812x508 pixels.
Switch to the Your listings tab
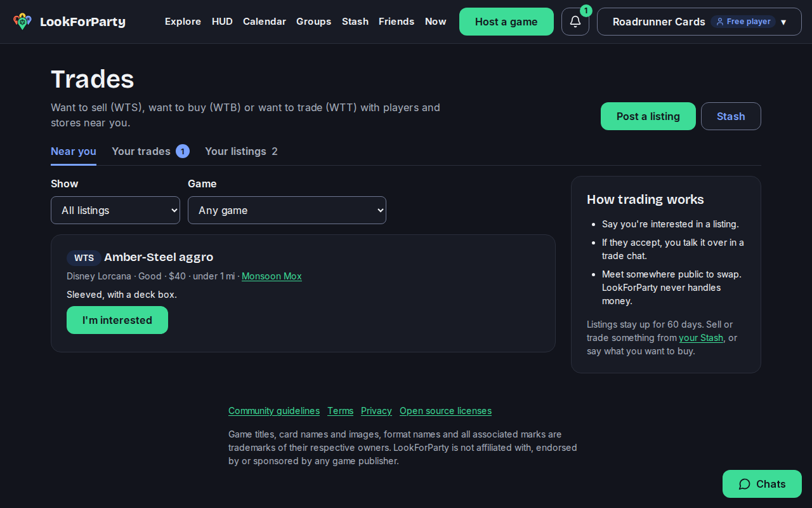(x=241, y=151)
